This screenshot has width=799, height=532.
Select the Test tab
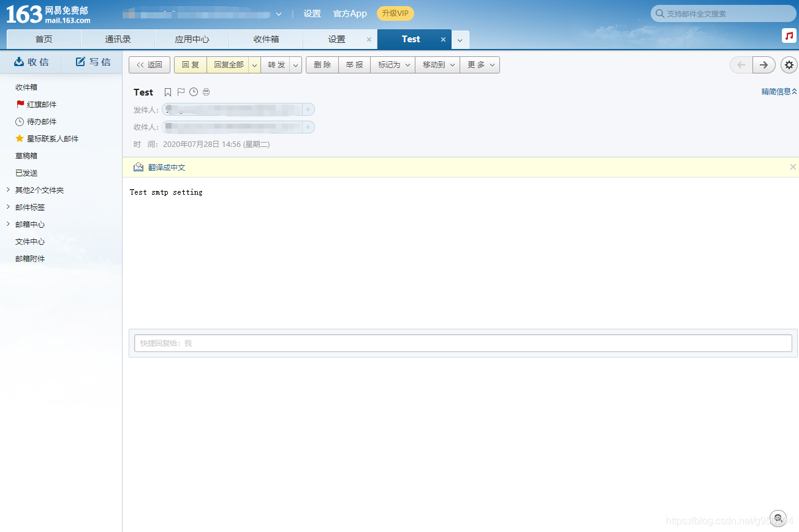coord(411,39)
